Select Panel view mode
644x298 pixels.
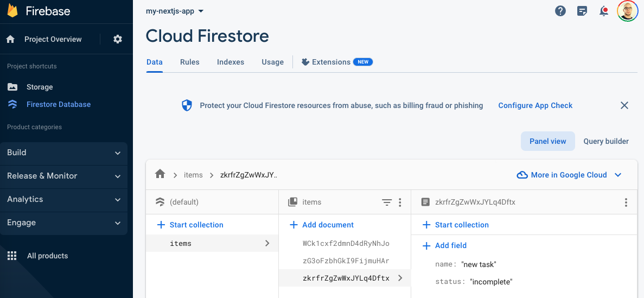click(547, 141)
